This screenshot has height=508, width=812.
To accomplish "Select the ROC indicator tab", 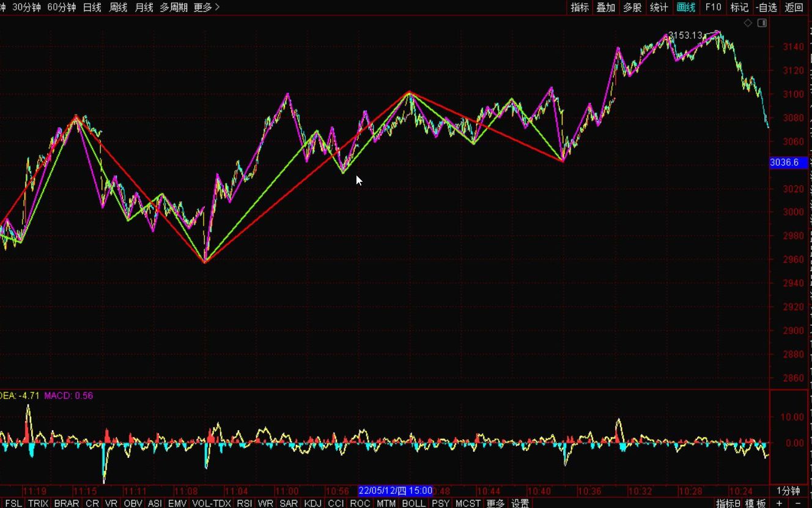I will coord(360,503).
